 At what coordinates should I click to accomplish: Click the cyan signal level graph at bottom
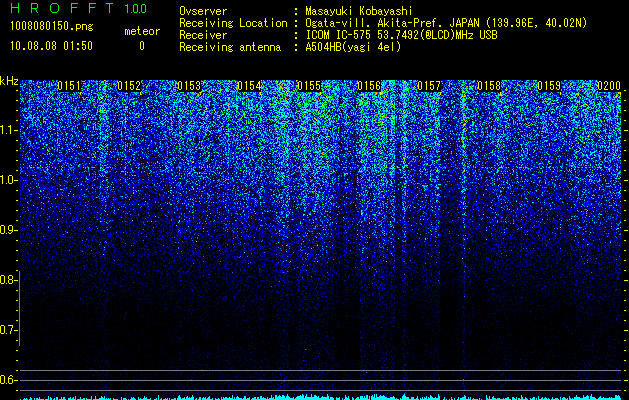[x=321, y=397]
